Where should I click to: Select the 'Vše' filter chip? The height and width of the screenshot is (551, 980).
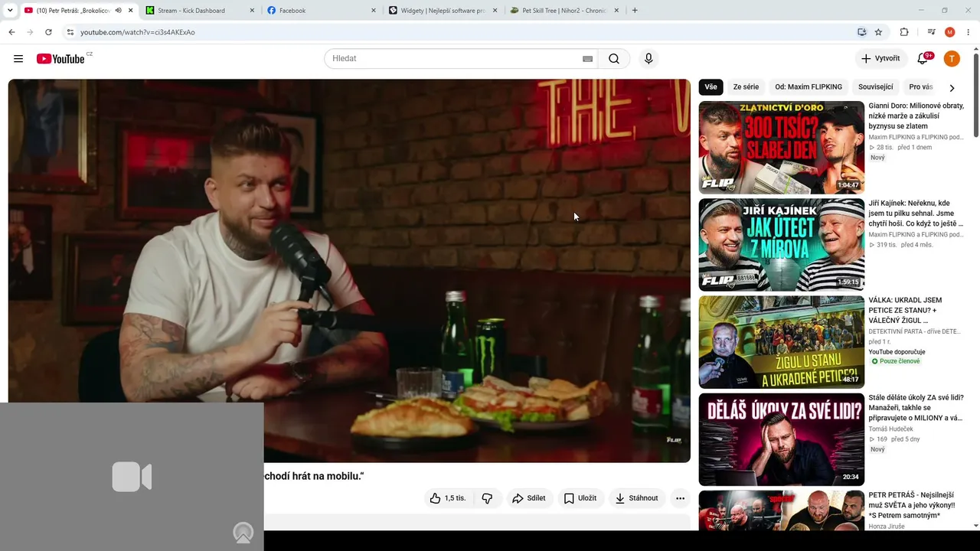tap(711, 87)
